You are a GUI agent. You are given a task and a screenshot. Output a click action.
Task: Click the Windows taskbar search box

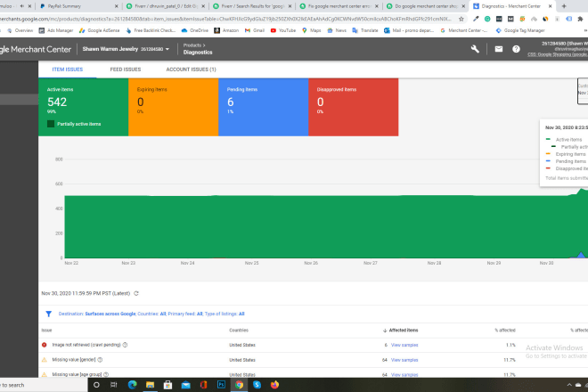click(x=44, y=385)
